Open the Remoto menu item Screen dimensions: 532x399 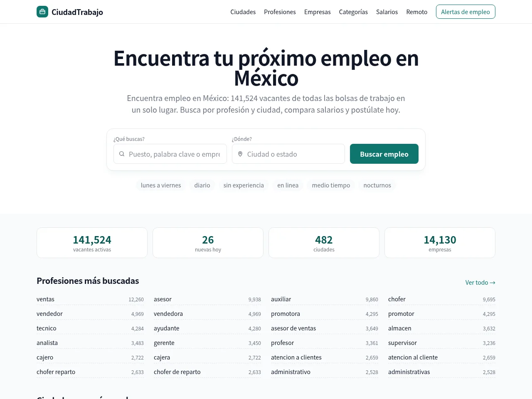click(x=417, y=12)
